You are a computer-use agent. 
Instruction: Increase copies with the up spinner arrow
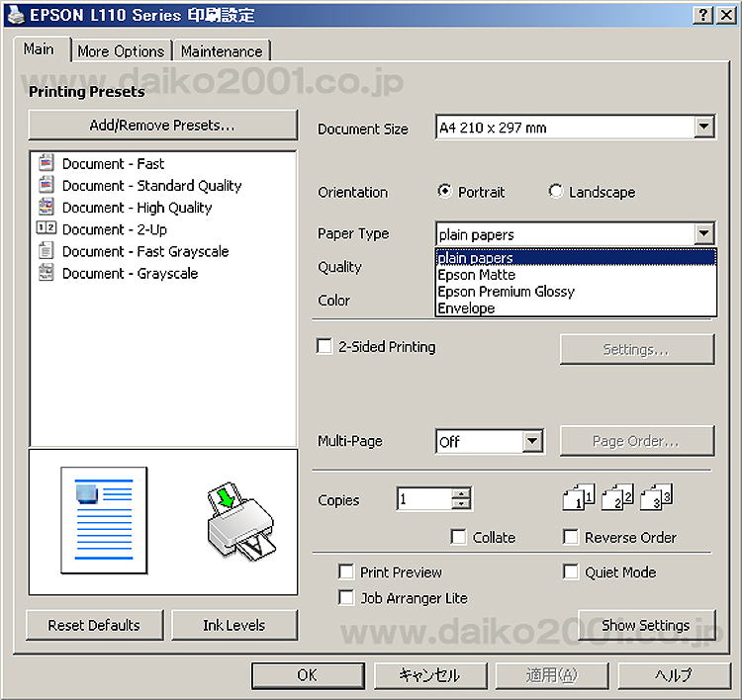tap(461, 493)
